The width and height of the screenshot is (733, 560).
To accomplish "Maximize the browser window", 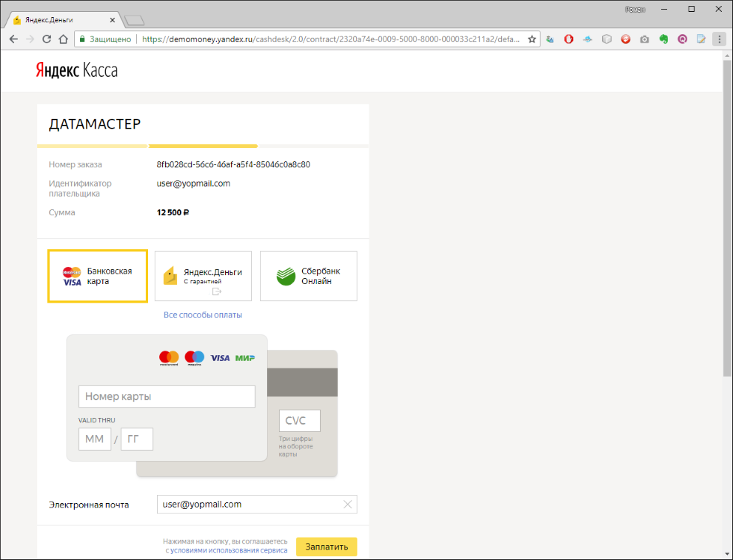I will point(692,9).
